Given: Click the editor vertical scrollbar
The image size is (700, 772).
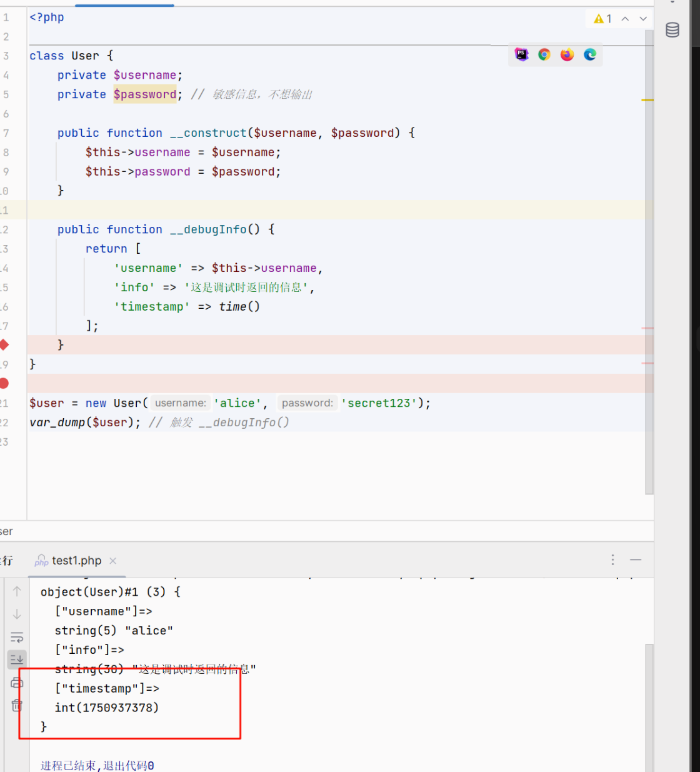Looking at the screenshot, I should pyautogui.click(x=649, y=263).
